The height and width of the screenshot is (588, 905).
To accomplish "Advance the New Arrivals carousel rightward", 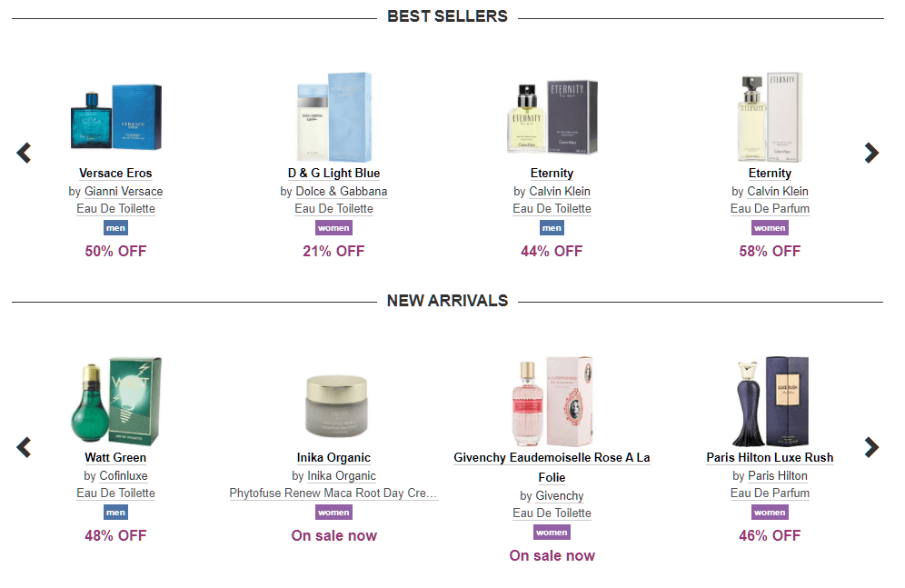I will [x=871, y=447].
